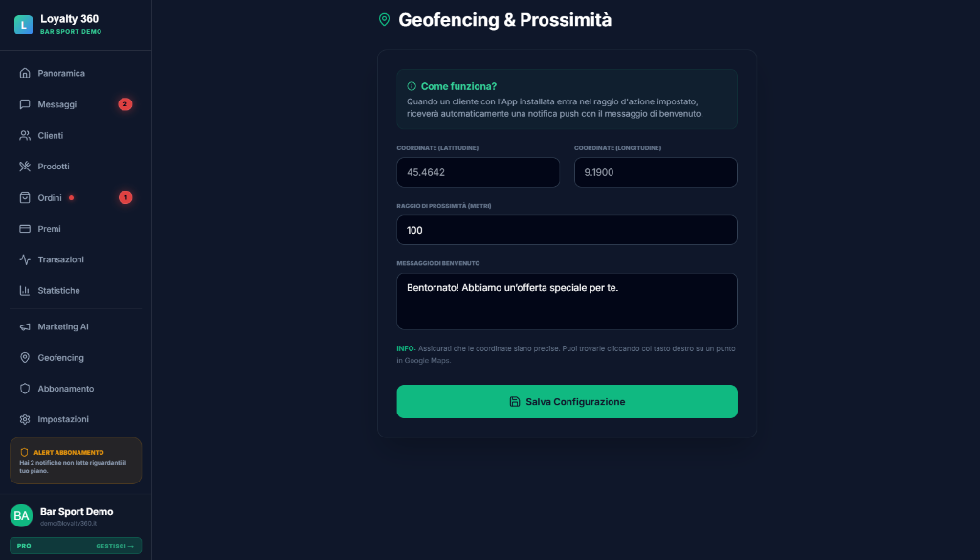Viewport: 980px width, 560px height.
Task: Select the Raggio di Prossimità field
Action: [x=567, y=230]
